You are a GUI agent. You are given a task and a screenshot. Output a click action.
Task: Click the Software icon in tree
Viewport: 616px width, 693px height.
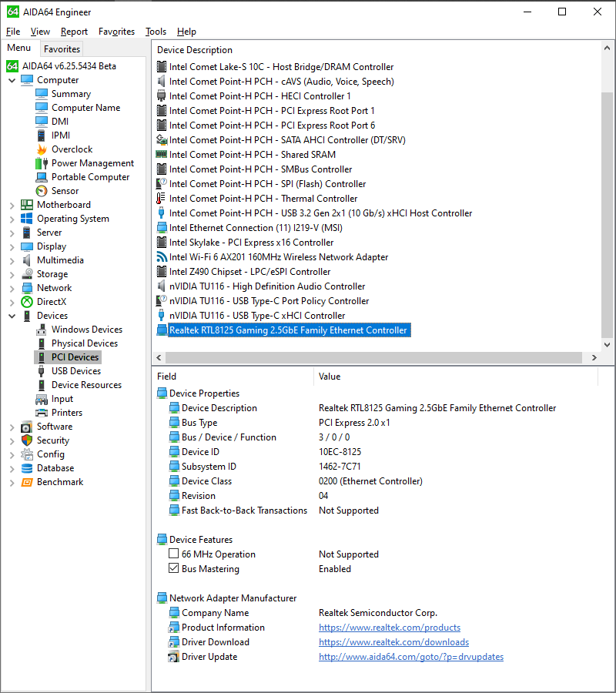[27, 427]
